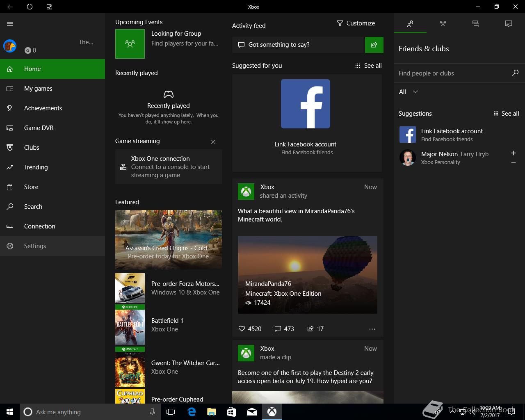This screenshot has width=525, height=420.
Task: Open the hamburger menu
Action: coord(10,24)
